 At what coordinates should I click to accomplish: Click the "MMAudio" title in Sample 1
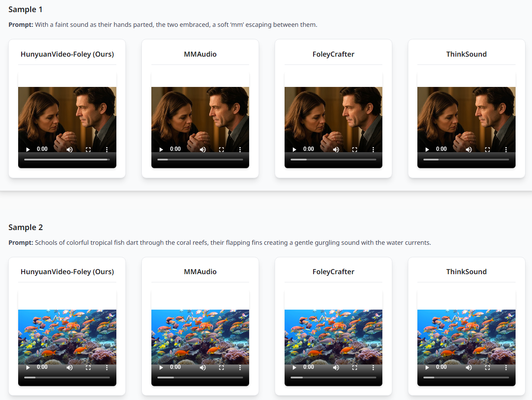point(200,54)
